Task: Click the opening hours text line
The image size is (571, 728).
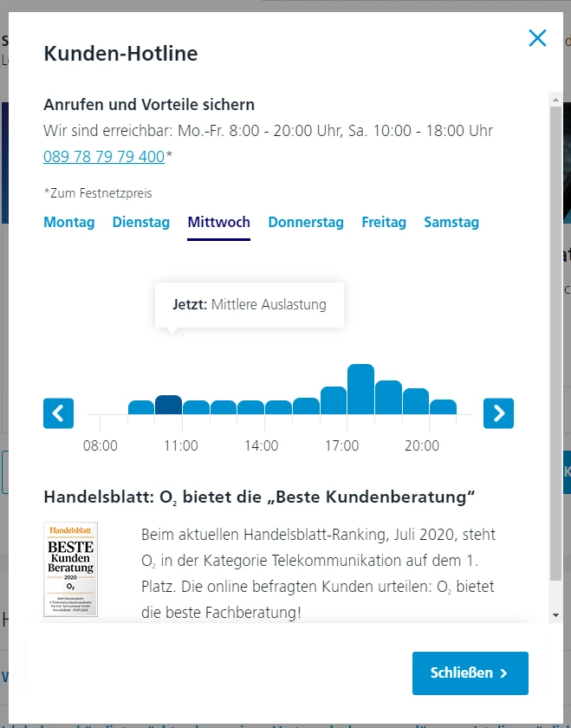Action: (x=268, y=131)
